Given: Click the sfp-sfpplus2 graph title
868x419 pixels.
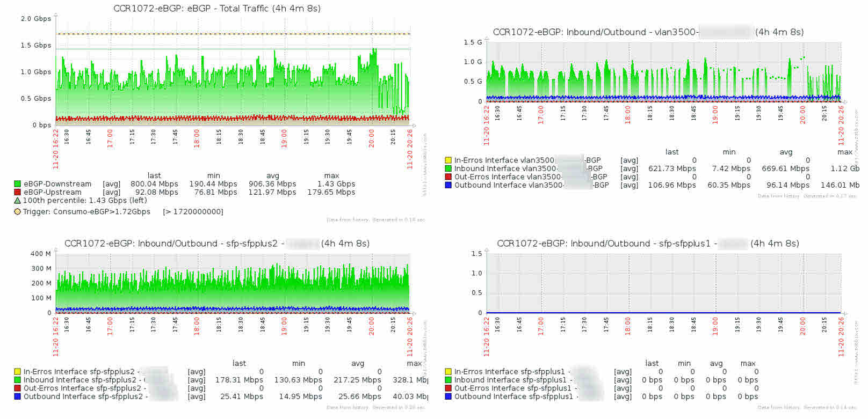Looking at the screenshot, I should coord(217,244).
